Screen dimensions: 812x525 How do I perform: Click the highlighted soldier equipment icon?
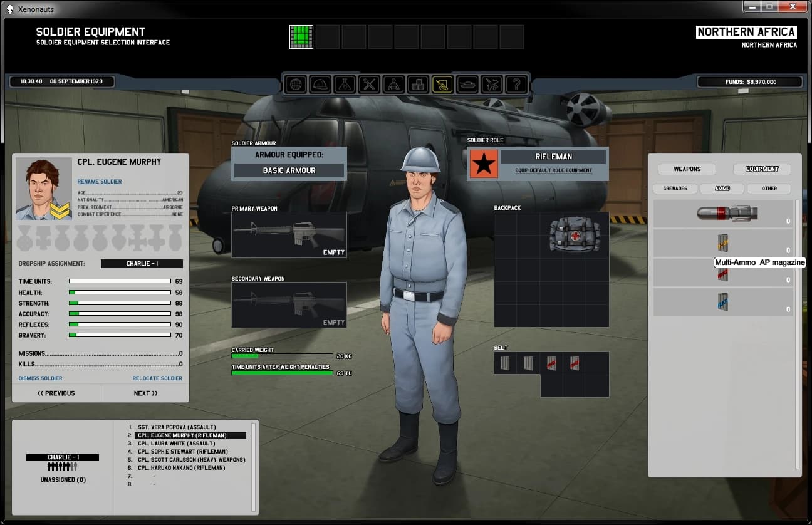(x=443, y=84)
